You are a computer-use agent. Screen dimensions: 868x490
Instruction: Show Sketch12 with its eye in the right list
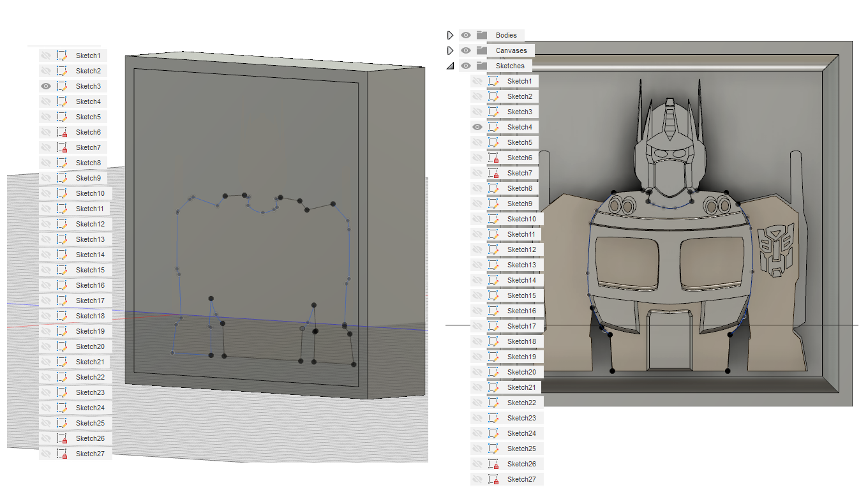tap(477, 249)
